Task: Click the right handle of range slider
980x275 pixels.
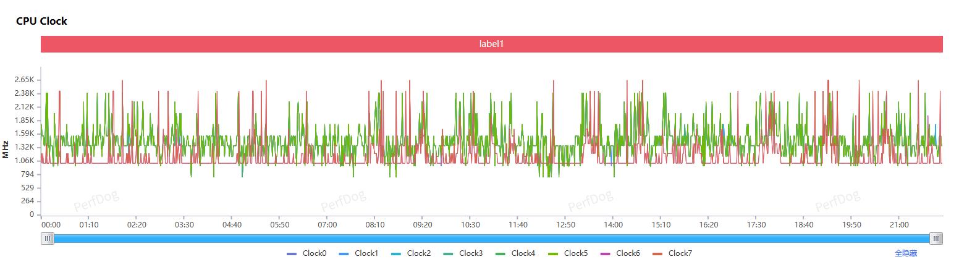Action: point(936,239)
